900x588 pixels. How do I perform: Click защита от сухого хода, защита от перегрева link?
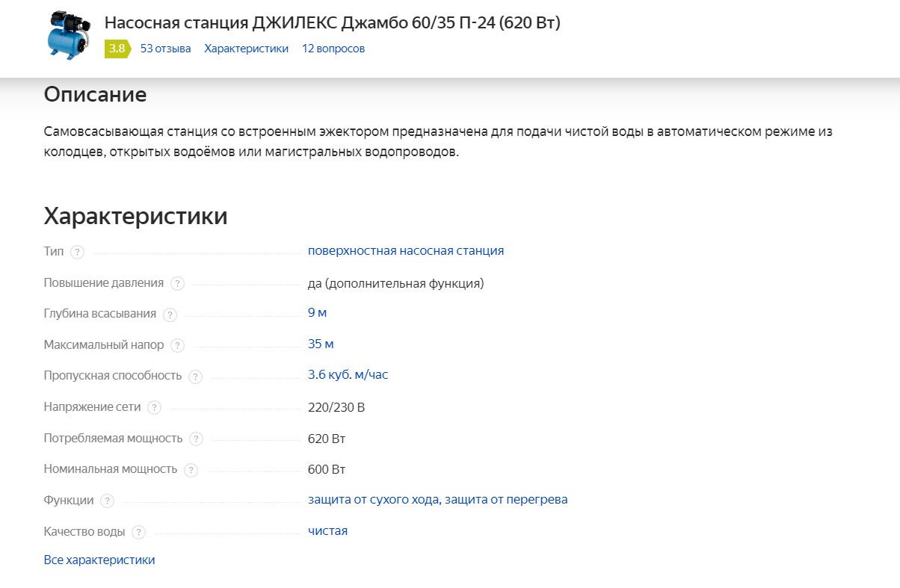tap(438, 500)
